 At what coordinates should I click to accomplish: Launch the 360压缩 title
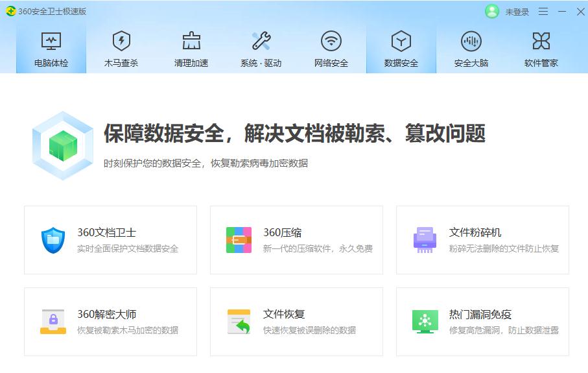(283, 232)
